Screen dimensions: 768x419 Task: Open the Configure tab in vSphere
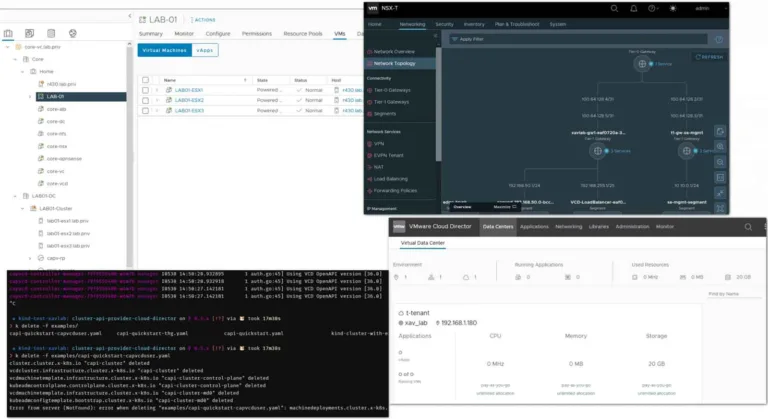coord(218,34)
